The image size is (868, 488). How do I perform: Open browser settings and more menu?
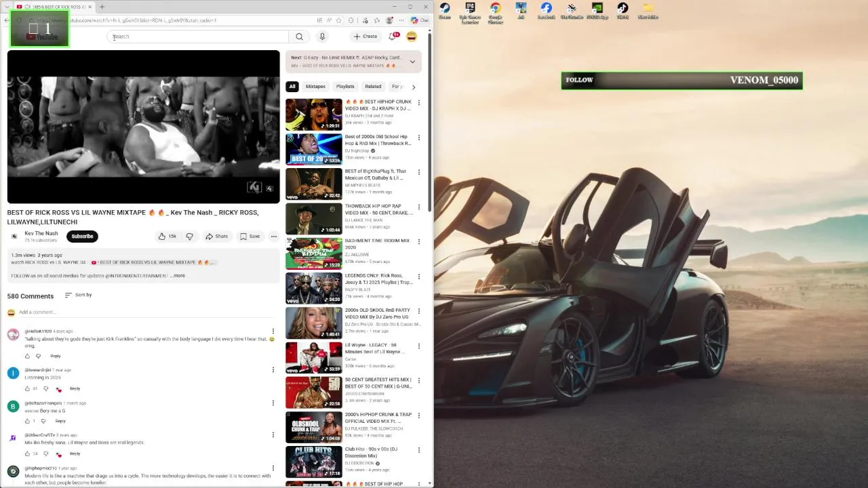click(401, 20)
